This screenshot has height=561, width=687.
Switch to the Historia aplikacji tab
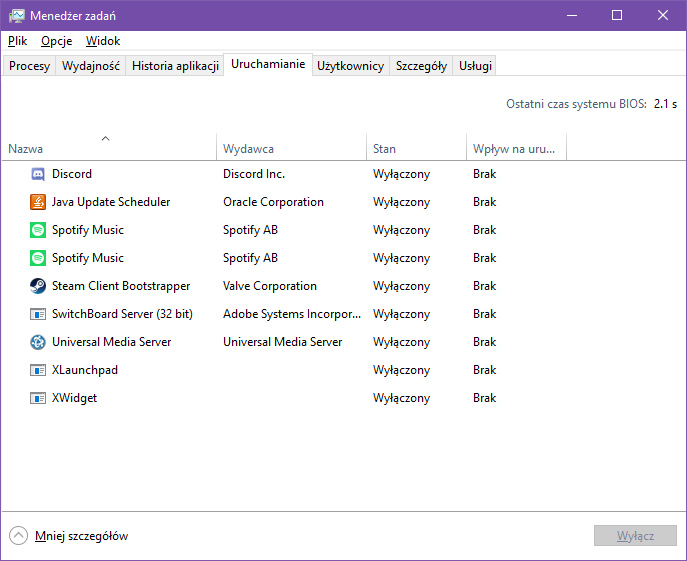tap(175, 66)
